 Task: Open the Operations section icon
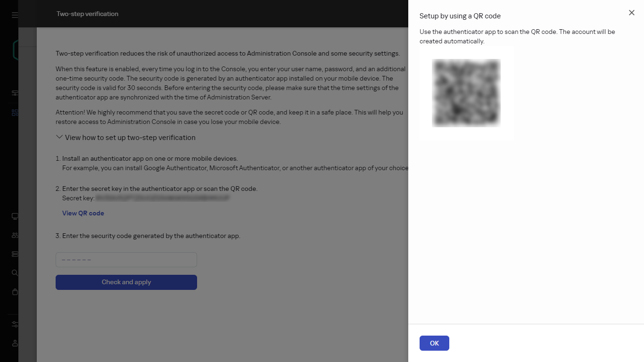[x=15, y=254]
